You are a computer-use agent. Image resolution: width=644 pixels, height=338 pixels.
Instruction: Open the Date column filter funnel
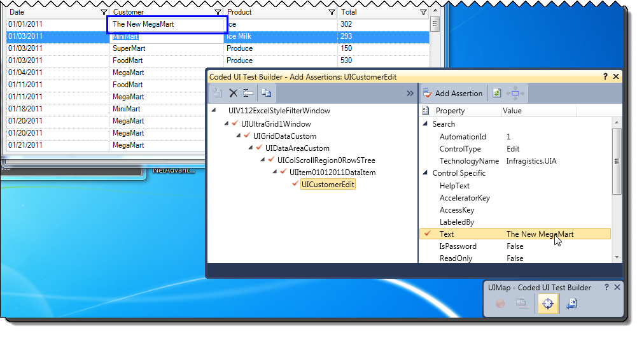click(104, 12)
